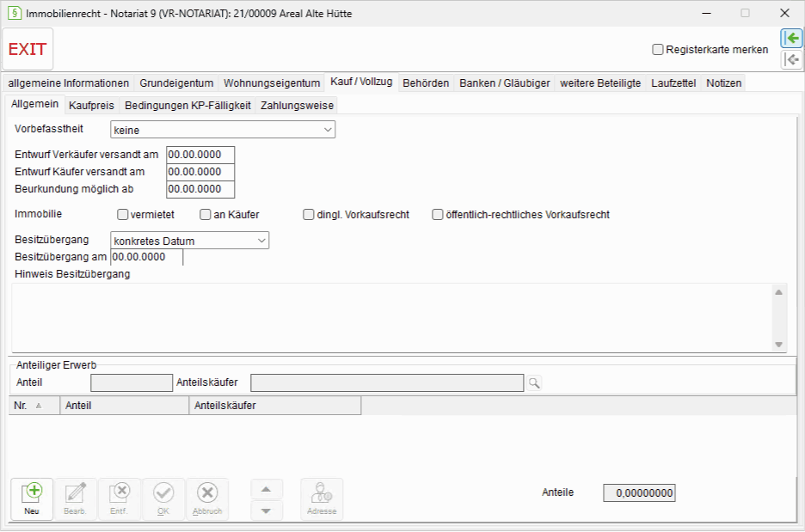Open the Zahlungsweise sub-tab

298,105
